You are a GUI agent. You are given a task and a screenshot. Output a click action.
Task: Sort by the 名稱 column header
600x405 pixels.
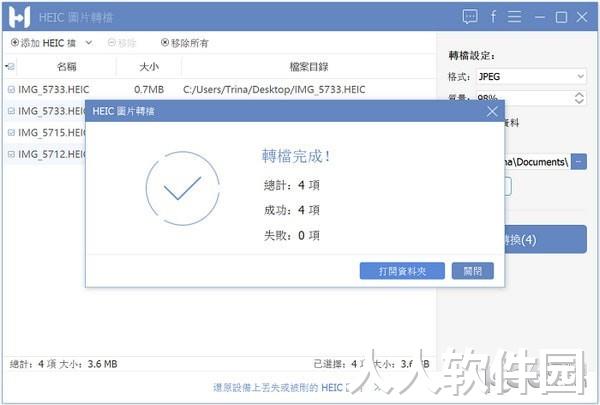(67, 67)
